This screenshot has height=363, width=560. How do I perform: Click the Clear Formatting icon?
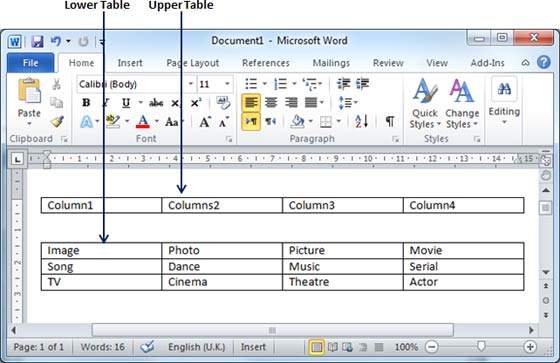[223, 103]
